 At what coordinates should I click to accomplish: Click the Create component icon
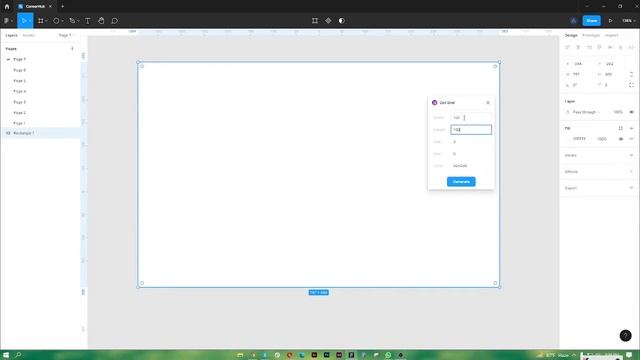click(328, 20)
